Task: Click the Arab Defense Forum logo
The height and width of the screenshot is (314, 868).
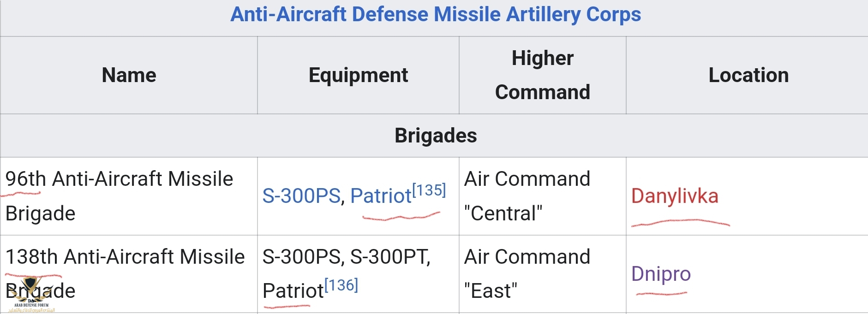Action: tap(31, 295)
